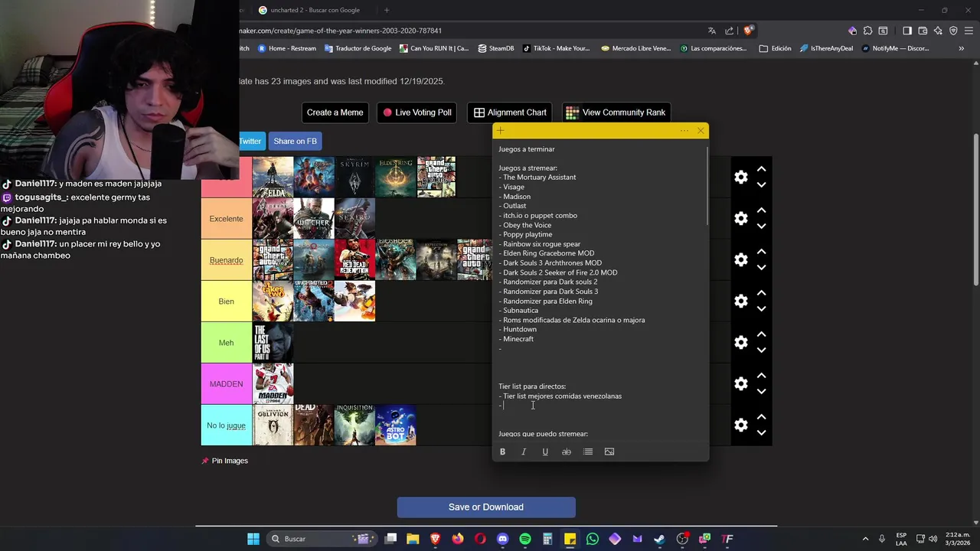The height and width of the screenshot is (551, 980).
Task: Click the Bold formatting icon in sticky note
Action: coord(502,452)
